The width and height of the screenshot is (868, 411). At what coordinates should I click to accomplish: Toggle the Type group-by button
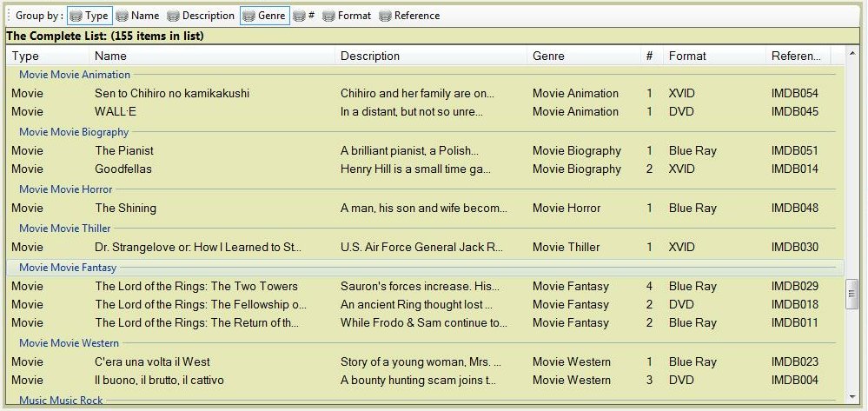[89, 16]
